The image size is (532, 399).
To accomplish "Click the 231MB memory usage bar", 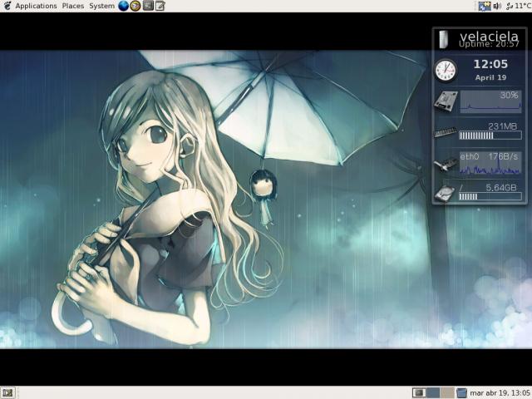I will coord(490,135).
